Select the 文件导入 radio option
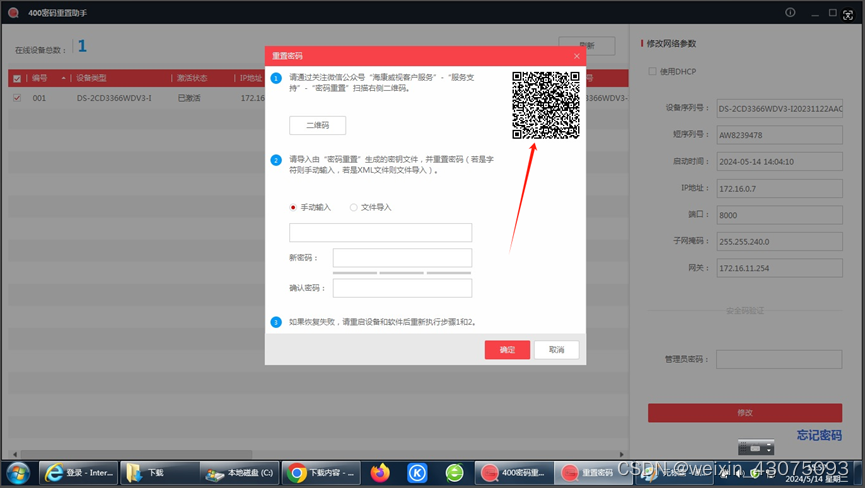 (353, 207)
